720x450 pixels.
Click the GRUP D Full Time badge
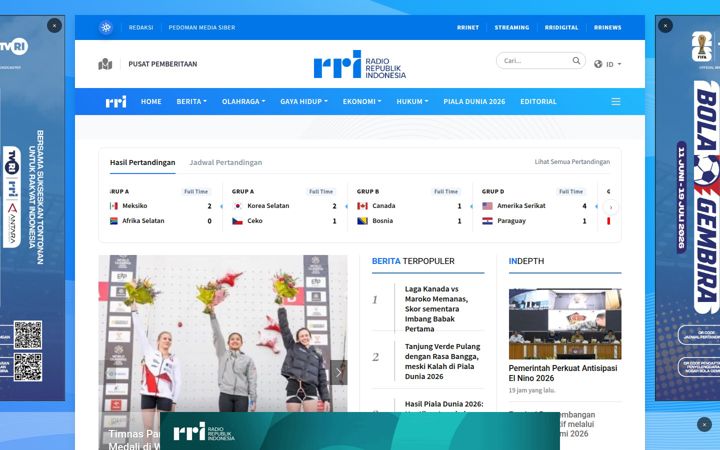[x=570, y=191]
